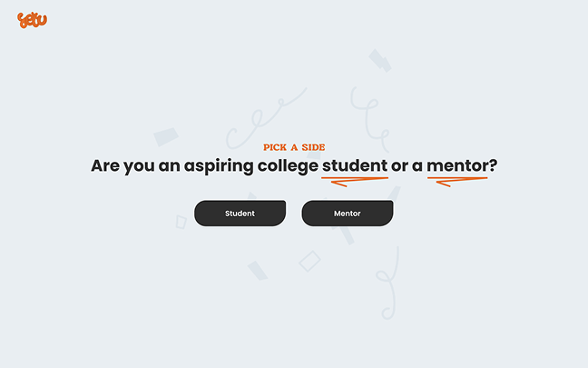Click the gray rectangle shape near top right
Viewport: 588px width, 368px height.
tap(380, 61)
